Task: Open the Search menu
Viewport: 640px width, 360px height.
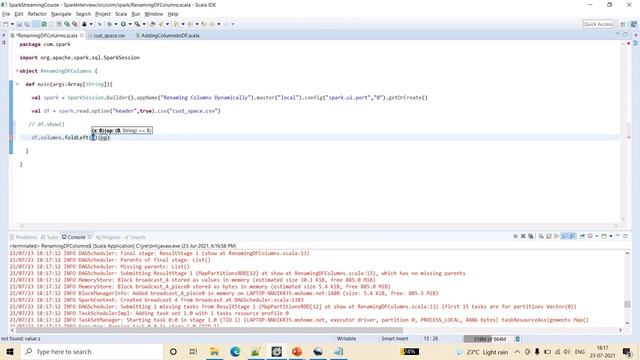Action: pos(83,14)
